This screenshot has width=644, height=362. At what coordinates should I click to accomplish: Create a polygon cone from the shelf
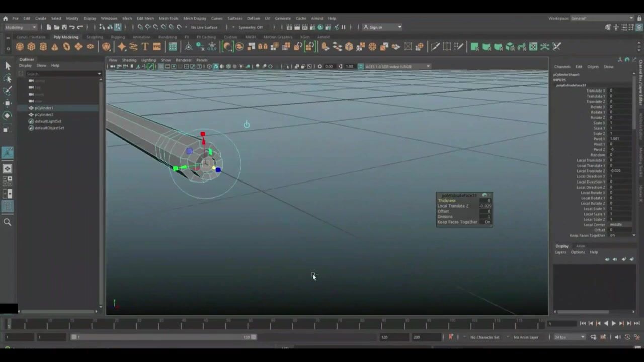(x=55, y=47)
